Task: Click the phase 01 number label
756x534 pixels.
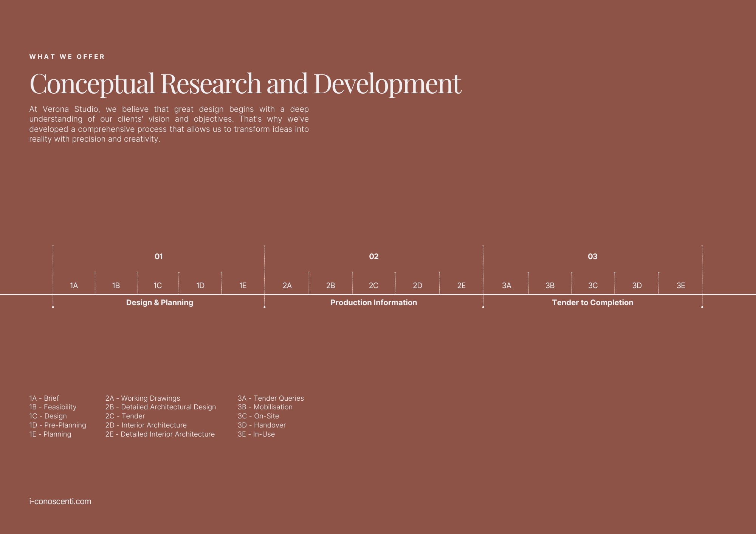Action: [x=158, y=256]
